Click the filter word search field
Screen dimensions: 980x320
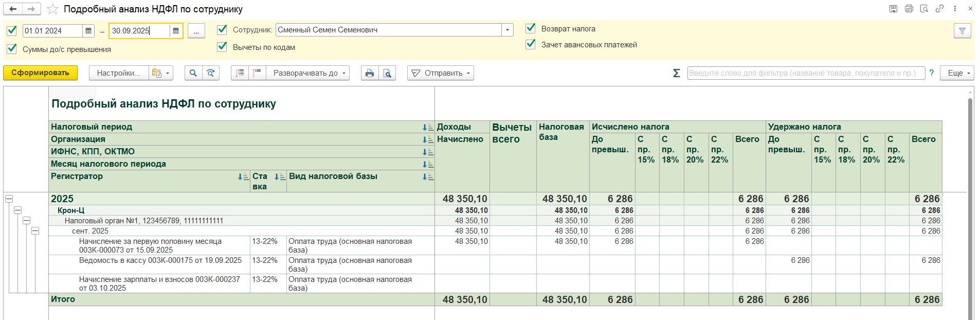click(805, 73)
